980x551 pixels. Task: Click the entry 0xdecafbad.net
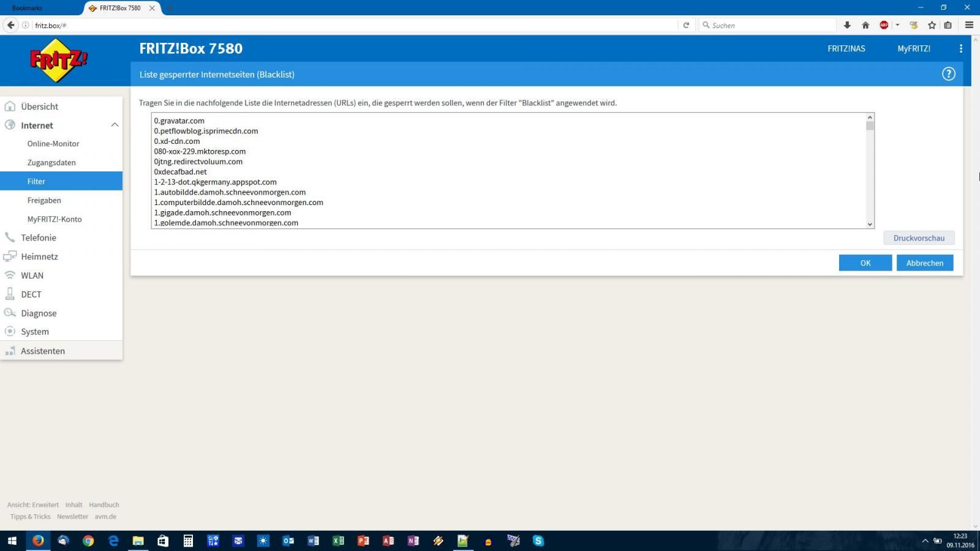coord(181,172)
